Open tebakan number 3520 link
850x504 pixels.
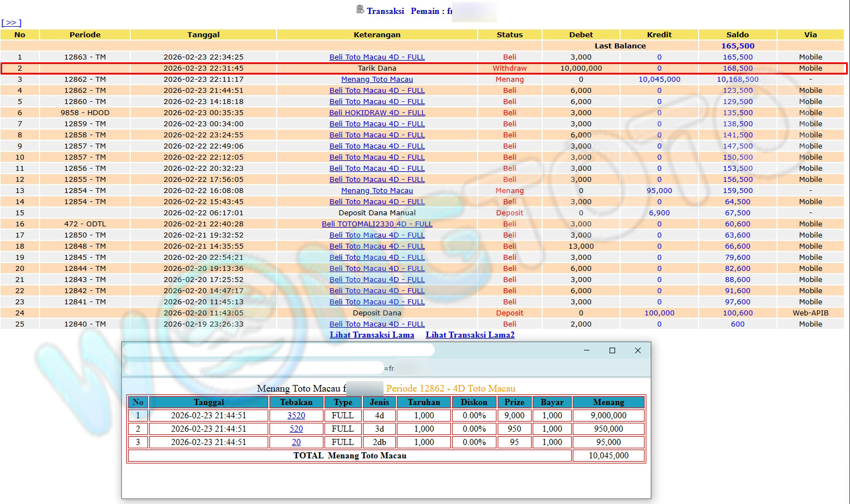pos(296,416)
